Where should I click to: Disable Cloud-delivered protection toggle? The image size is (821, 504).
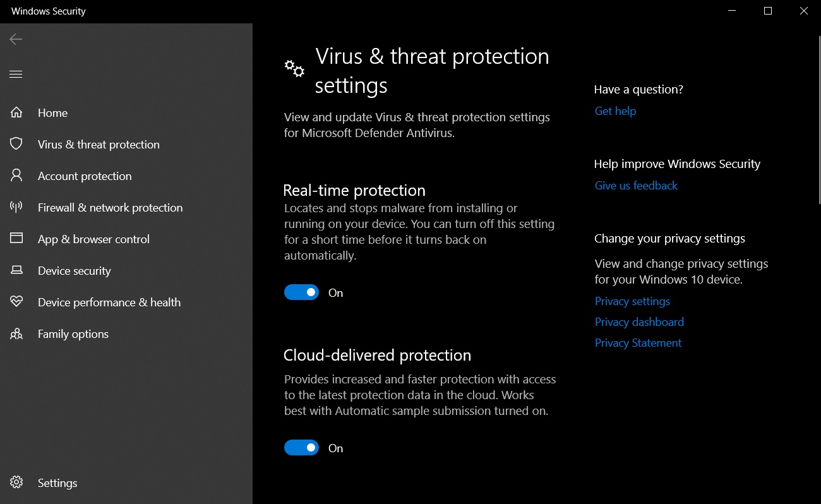point(301,448)
